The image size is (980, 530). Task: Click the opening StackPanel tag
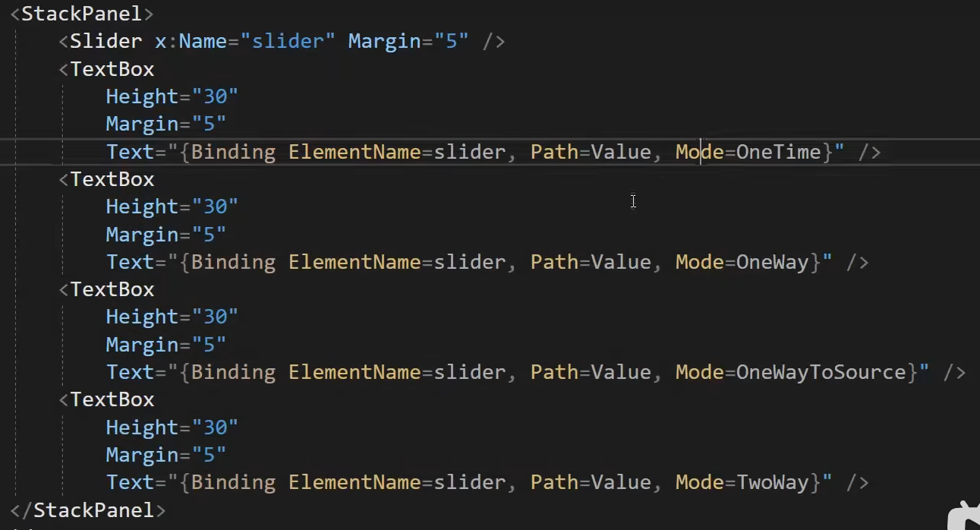pos(81,14)
